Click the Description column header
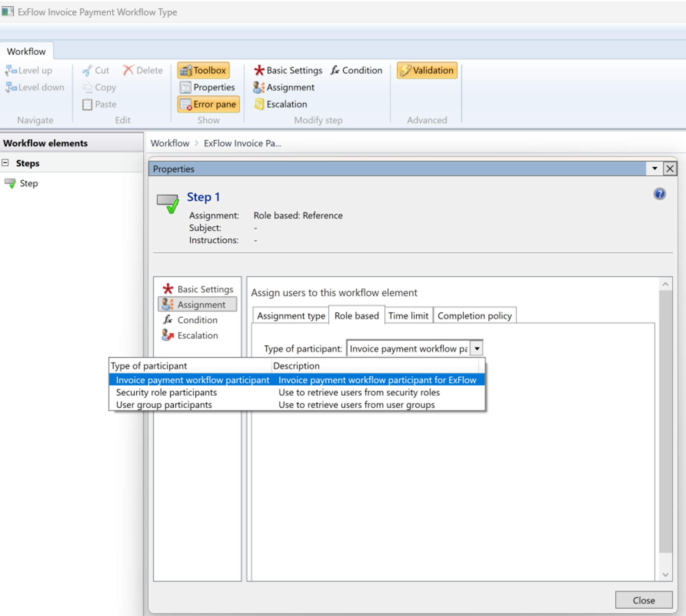 (375, 366)
